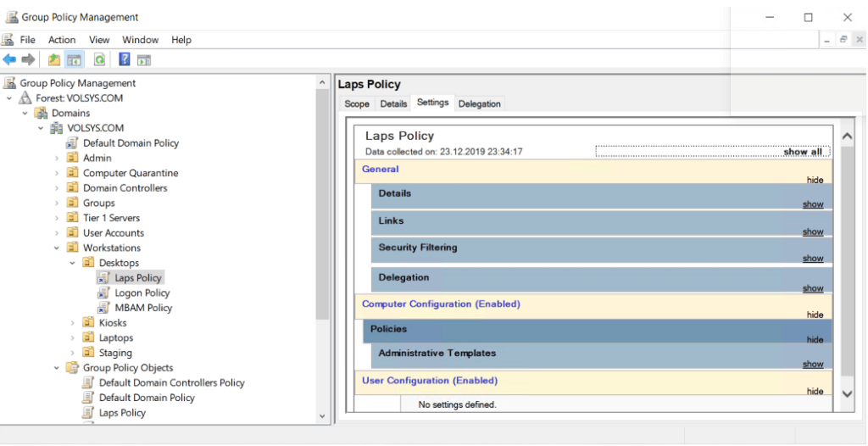Viewport: 868px width, 446px height.
Task: Select the MBAM Policy GPO link
Action: 143,308
